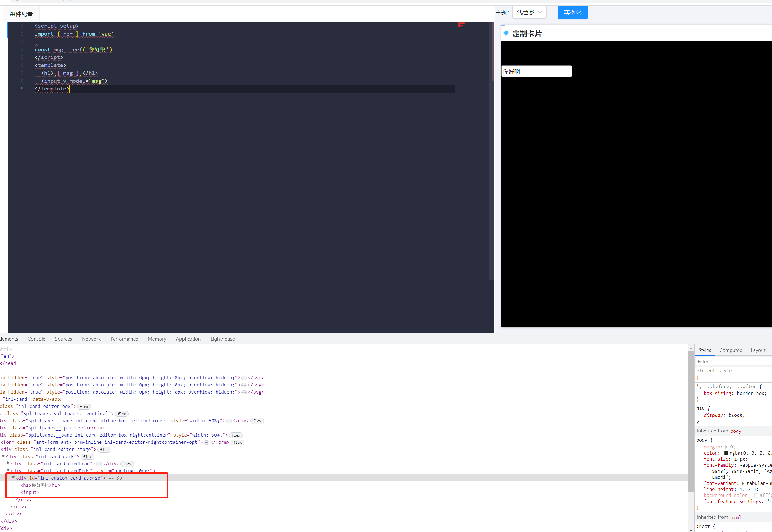Click the flex badge beside the rightcontainer div
This screenshot has height=532, width=772.
[236, 435]
